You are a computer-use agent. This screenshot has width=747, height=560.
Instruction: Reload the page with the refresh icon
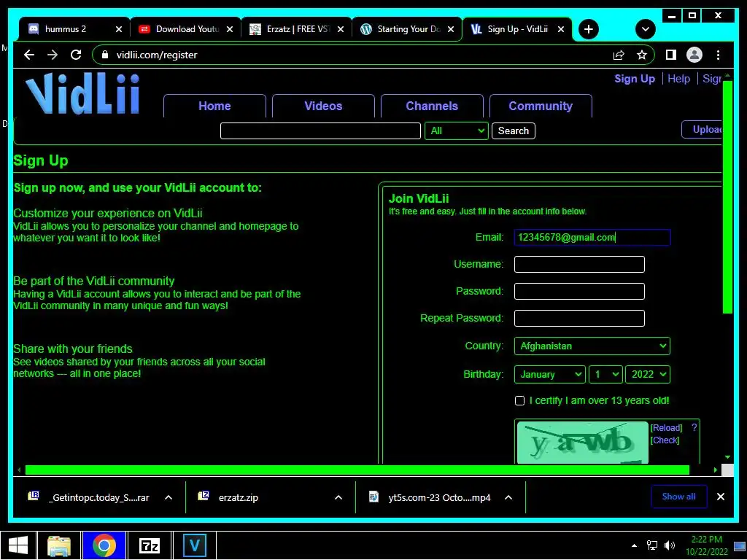tap(76, 55)
